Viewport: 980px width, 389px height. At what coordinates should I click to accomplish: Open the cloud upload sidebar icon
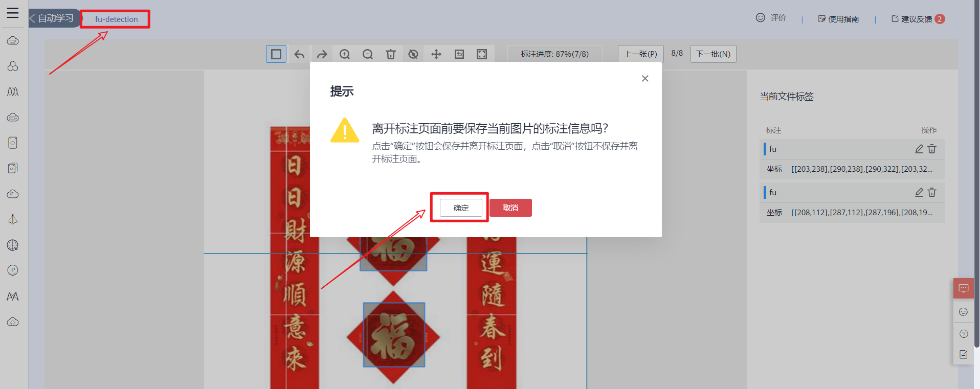coord(13,322)
